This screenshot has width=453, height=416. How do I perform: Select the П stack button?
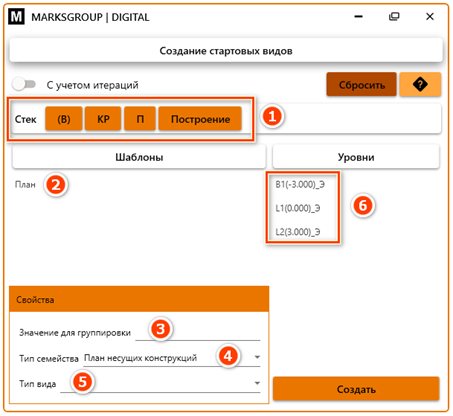140,119
